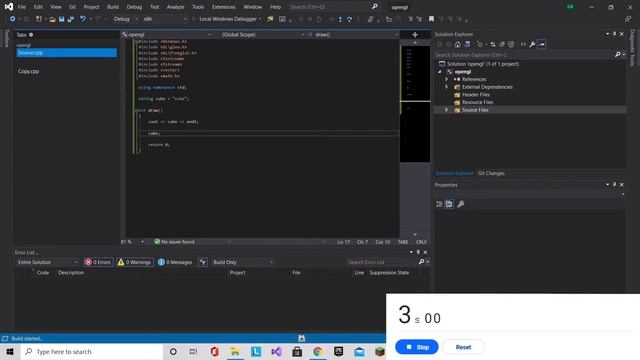Screen dimensions: 640x360
Task: Open the Global Scope dropdown
Action: click(x=262, y=35)
